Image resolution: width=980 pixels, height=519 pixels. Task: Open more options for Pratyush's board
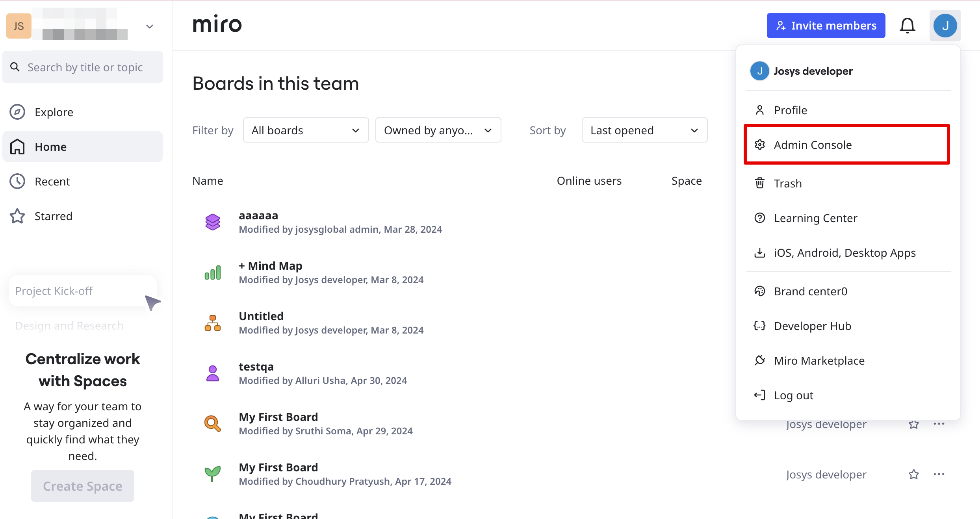coord(939,475)
